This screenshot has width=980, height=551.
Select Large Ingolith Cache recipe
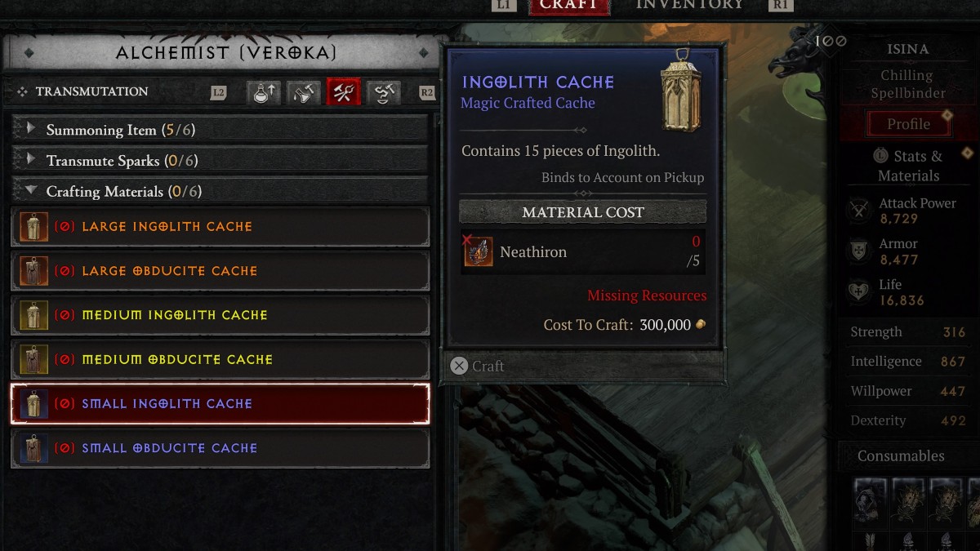[x=220, y=227]
